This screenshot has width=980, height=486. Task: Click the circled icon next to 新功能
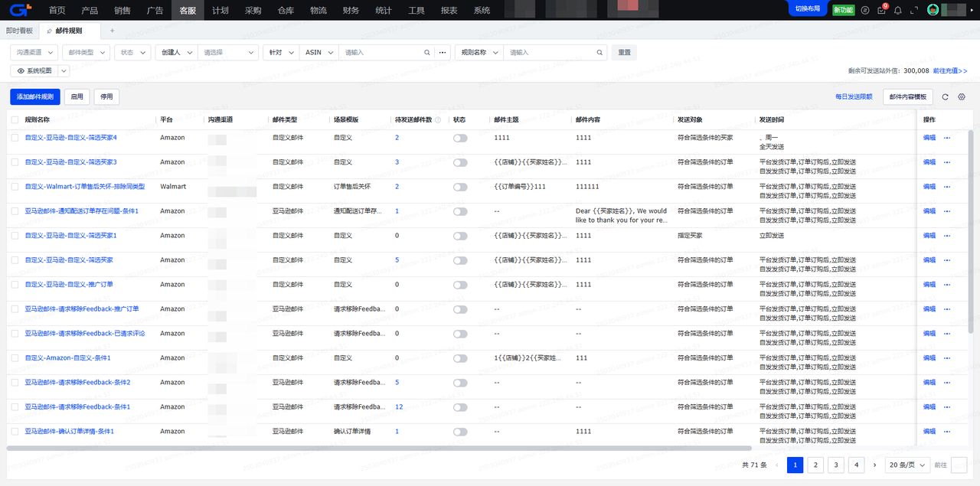coord(865,10)
